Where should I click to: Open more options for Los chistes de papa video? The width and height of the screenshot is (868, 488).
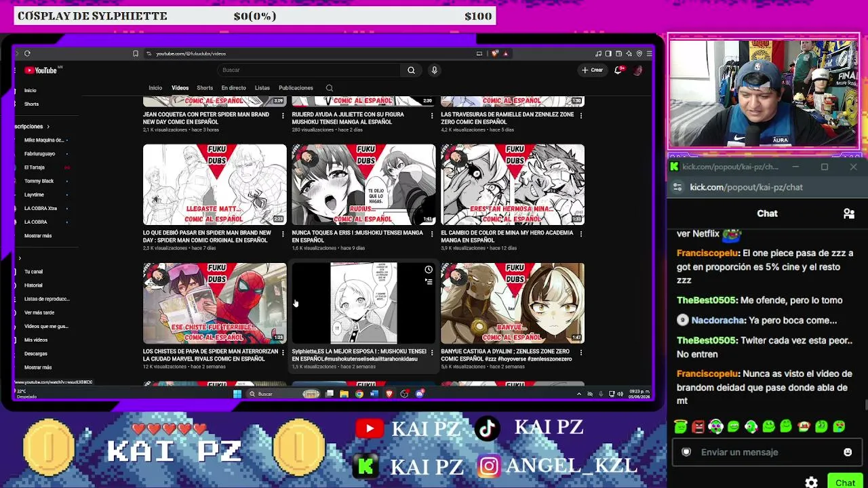[283, 352]
